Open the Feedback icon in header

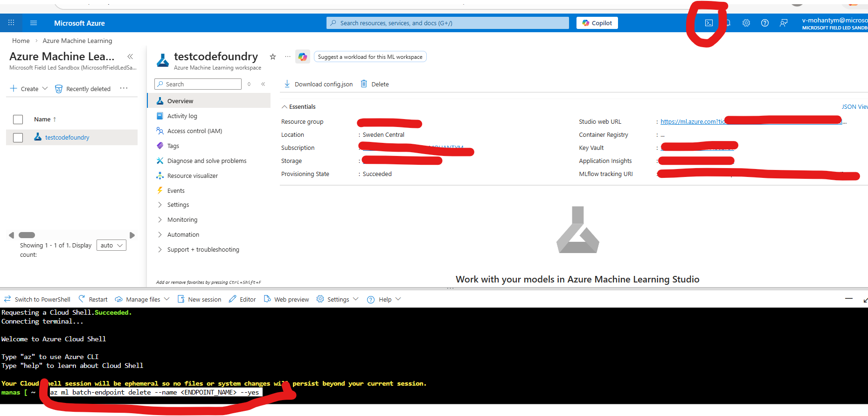784,23
